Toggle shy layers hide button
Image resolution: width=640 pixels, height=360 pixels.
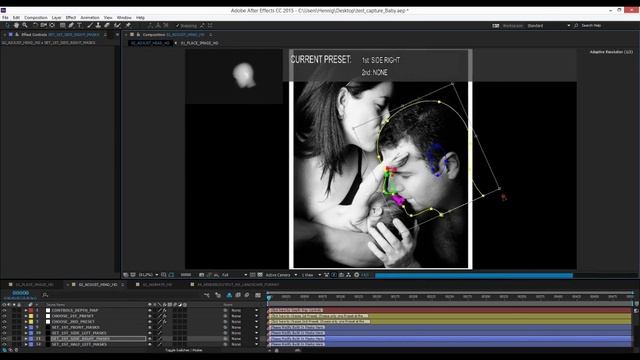coord(229,295)
